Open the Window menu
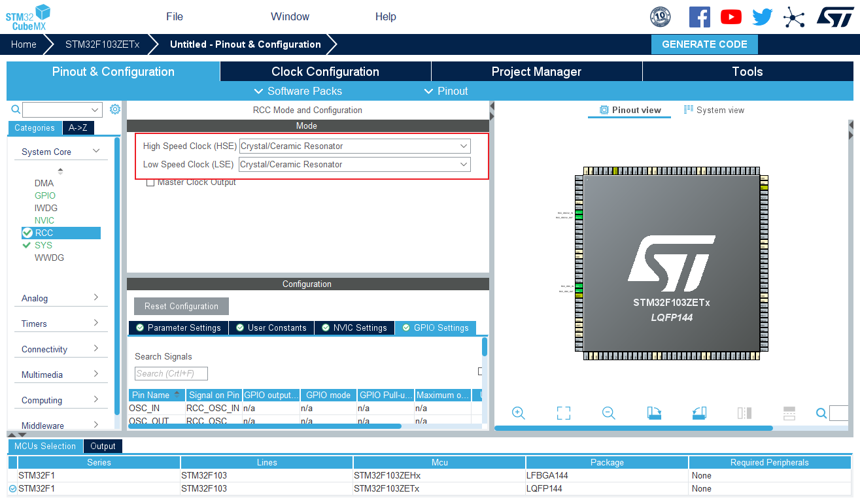The height and width of the screenshot is (504, 860). [290, 17]
